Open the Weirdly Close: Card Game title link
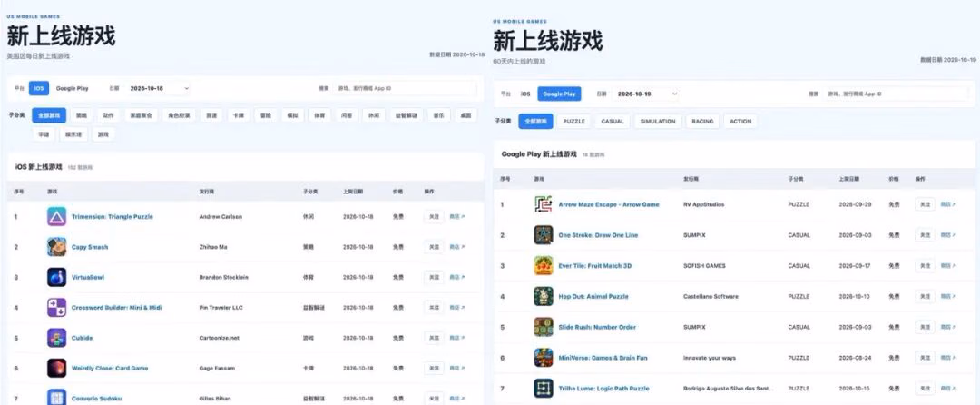980x405 pixels. tap(110, 368)
